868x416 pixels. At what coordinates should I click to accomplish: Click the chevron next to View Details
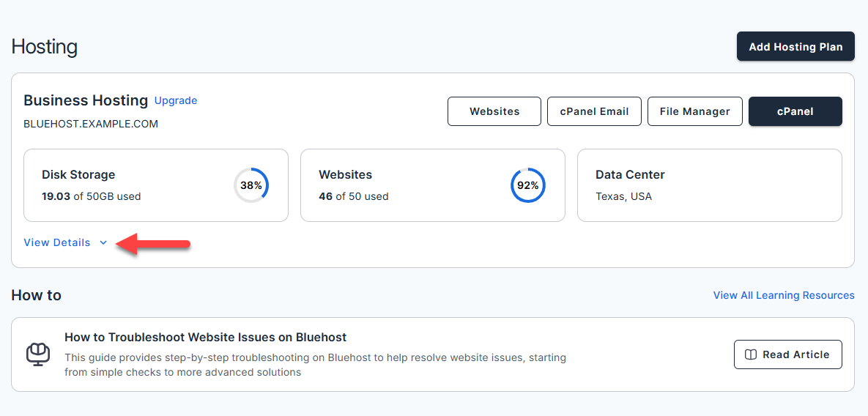pyautogui.click(x=103, y=243)
